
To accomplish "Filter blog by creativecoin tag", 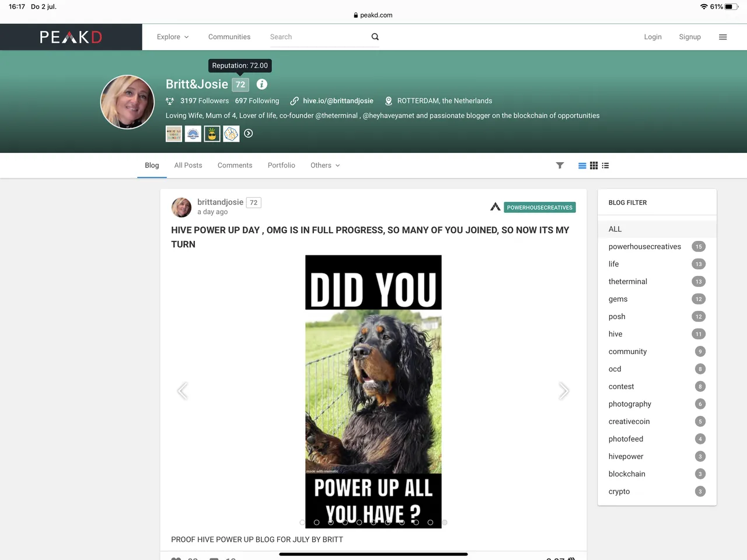I will click(x=657, y=422).
